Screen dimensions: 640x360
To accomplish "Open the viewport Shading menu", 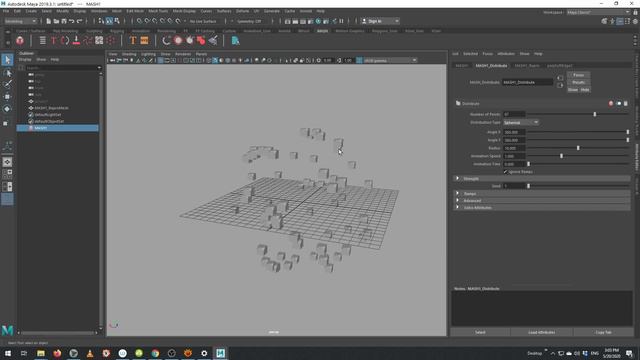I will pos(129,54).
